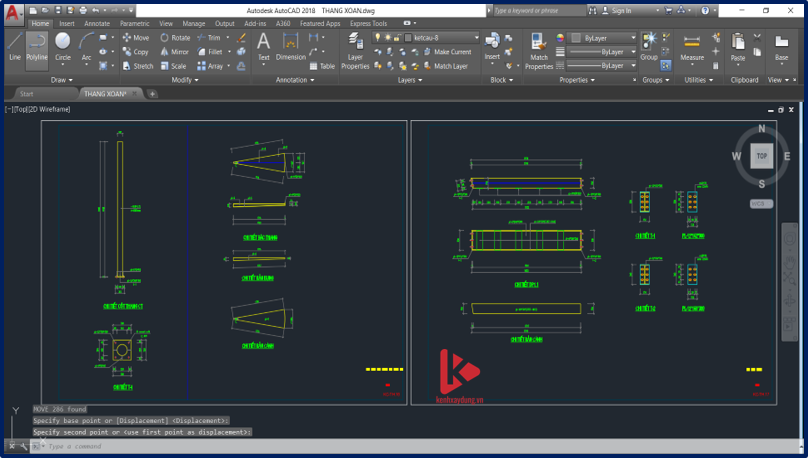The height and width of the screenshot is (458, 808).
Task: Click the Move tool in Modify panel
Action: pyautogui.click(x=135, y=38)
